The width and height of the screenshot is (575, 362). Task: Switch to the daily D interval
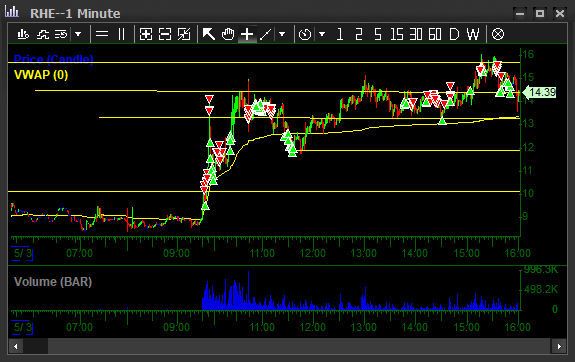click(x=454, y=34)
